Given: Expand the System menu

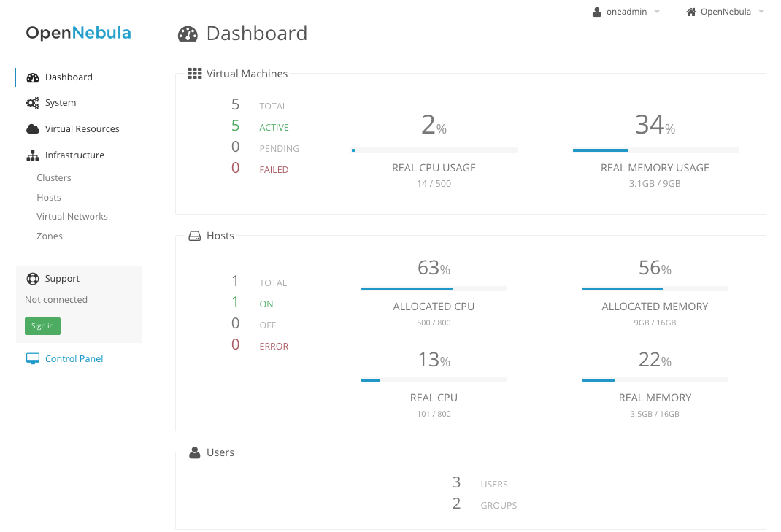Looking at the screenshot, I should coord(61,103).
